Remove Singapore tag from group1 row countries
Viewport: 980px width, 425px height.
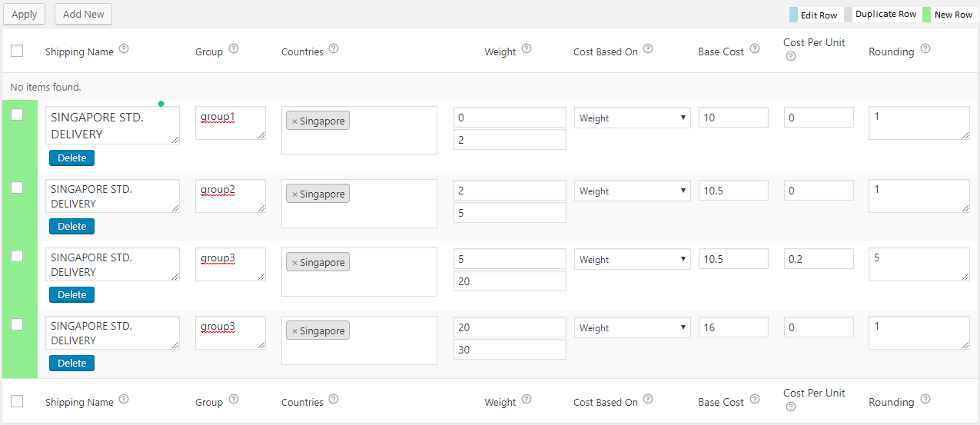click(294, 121)
